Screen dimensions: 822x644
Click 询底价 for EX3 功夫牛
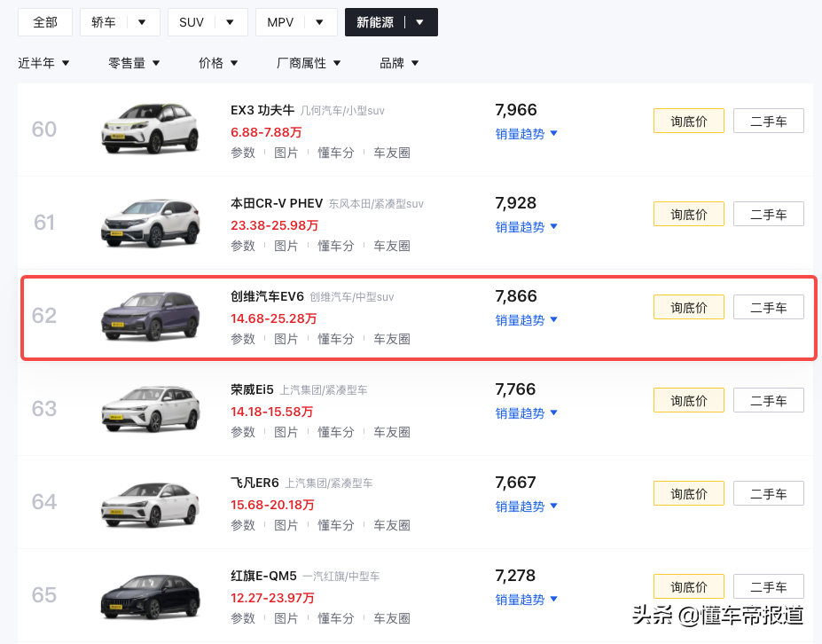point(689,121)
